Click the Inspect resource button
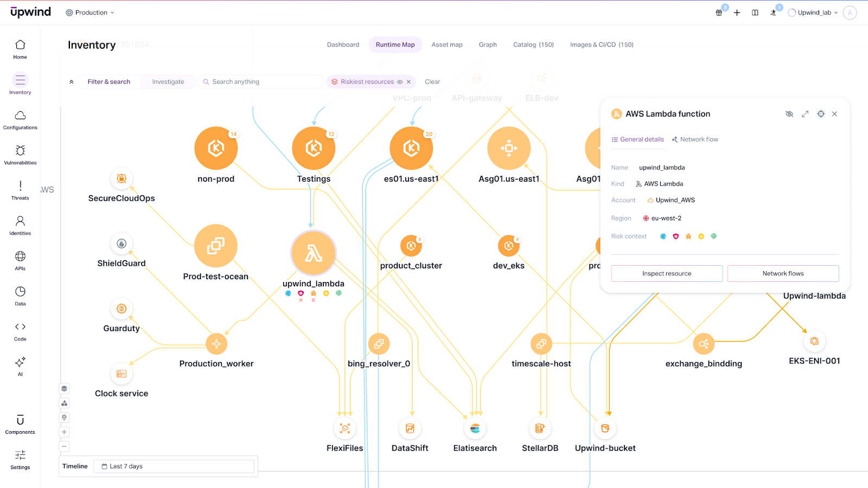Viewport: 868px width, 488px height. 667,274
